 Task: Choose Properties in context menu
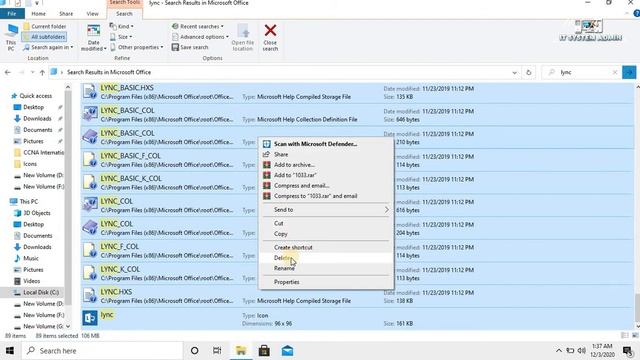click(326, 282)
